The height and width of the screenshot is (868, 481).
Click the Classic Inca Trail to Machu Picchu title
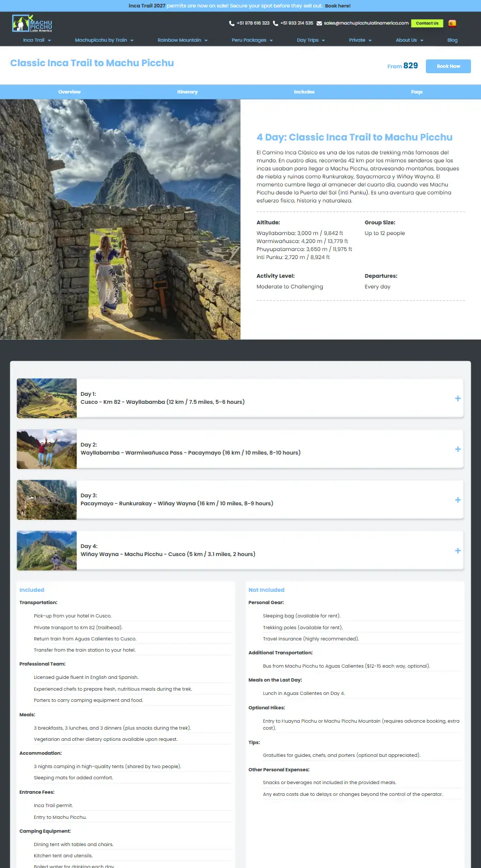coord(92,63)
